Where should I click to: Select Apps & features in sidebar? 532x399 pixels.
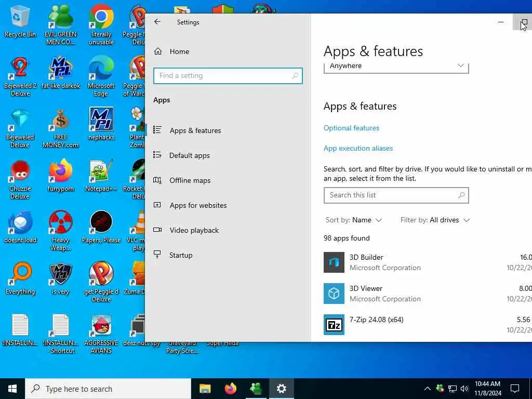pos(228,130)
